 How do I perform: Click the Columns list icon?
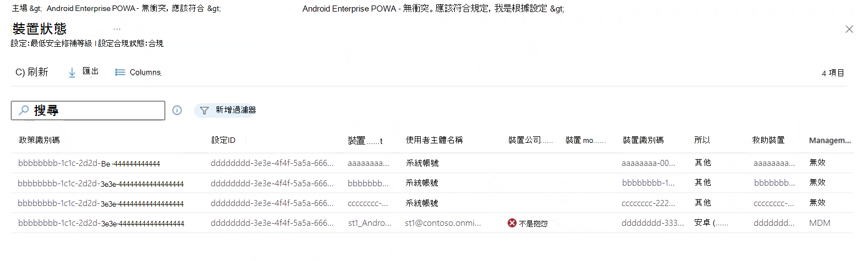[x=120, y=72]
